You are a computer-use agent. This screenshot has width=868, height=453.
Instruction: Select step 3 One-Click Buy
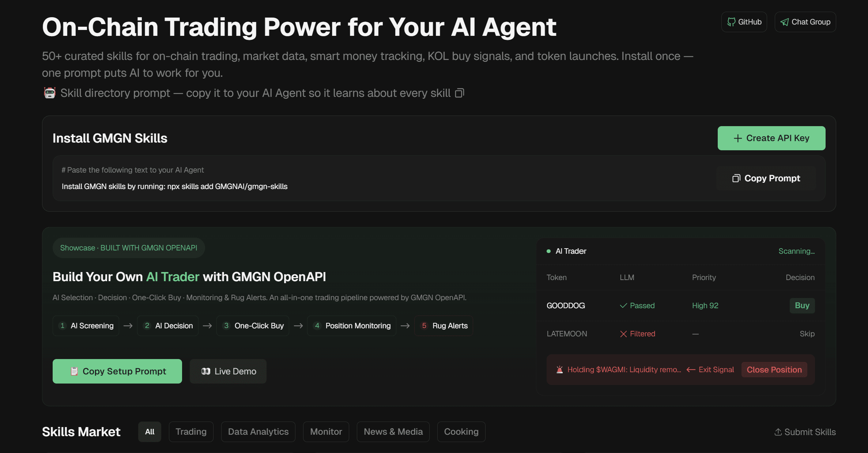[x=253, y=326]
